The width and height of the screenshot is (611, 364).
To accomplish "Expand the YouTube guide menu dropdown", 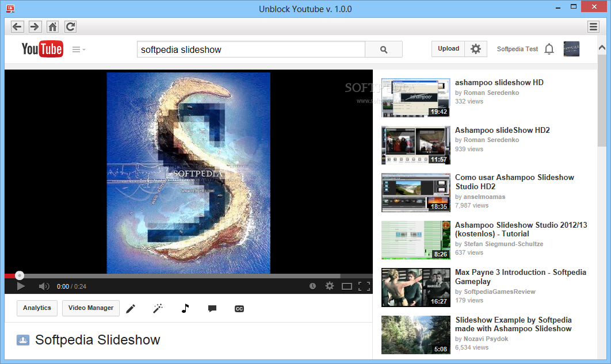I will coord(79,49).
